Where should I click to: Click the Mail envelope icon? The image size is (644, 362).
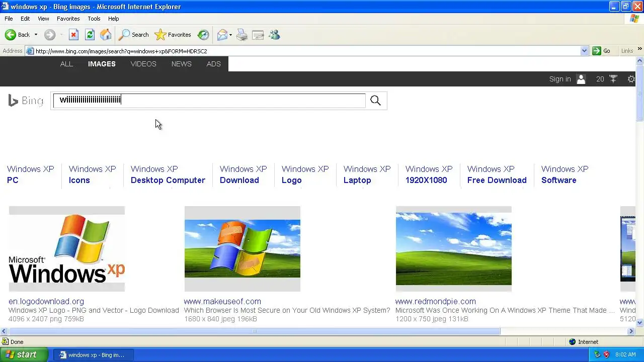click(x=222, y=35)
